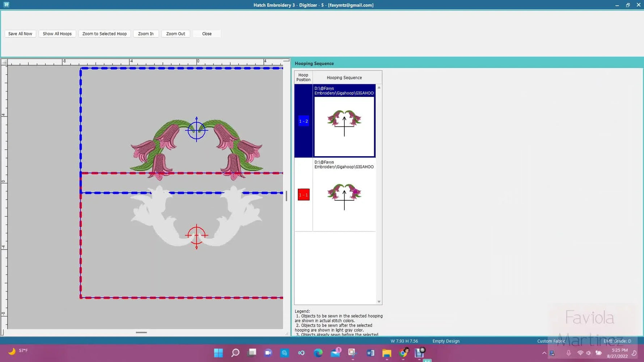Toggle night light via the moon tray icon
644x362 pixels.
[x=634, y=353]
